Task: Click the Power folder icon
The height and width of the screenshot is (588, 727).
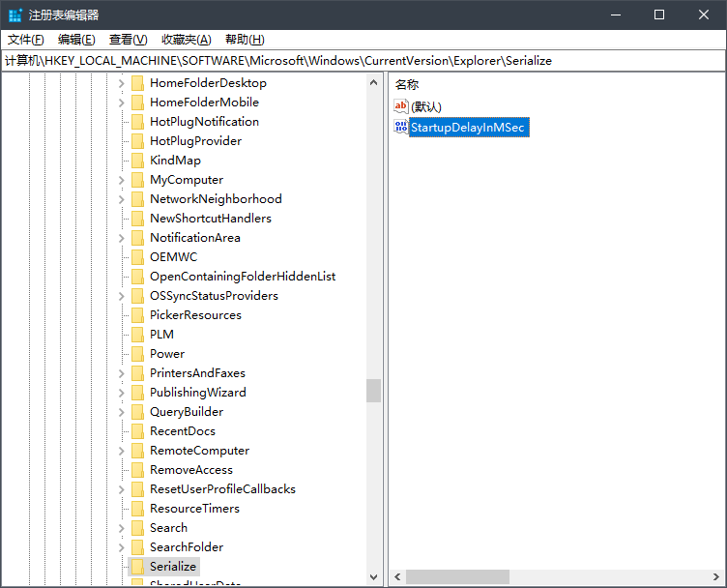Action: (137, 354)
